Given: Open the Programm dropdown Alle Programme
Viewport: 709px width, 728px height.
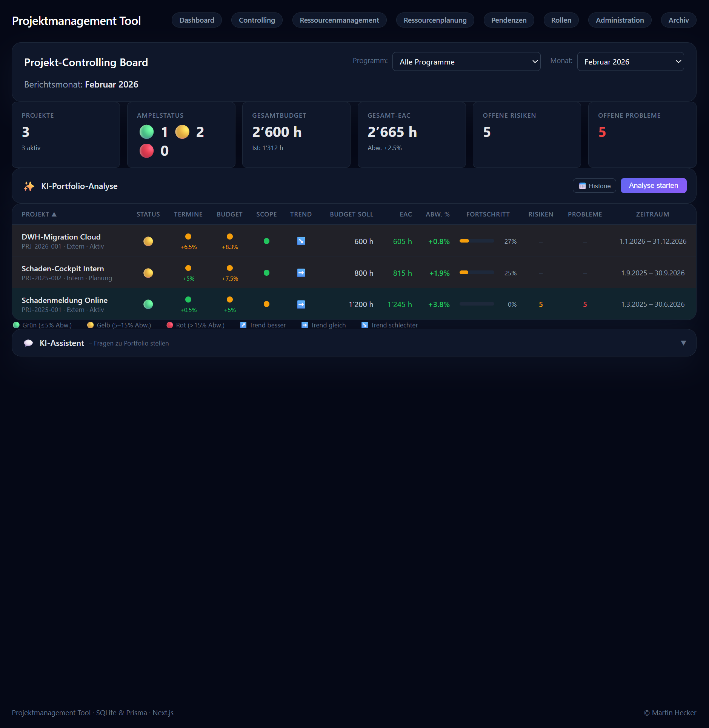Looking at the screenshot, I should pyautogui.click(x=466, y=61).
